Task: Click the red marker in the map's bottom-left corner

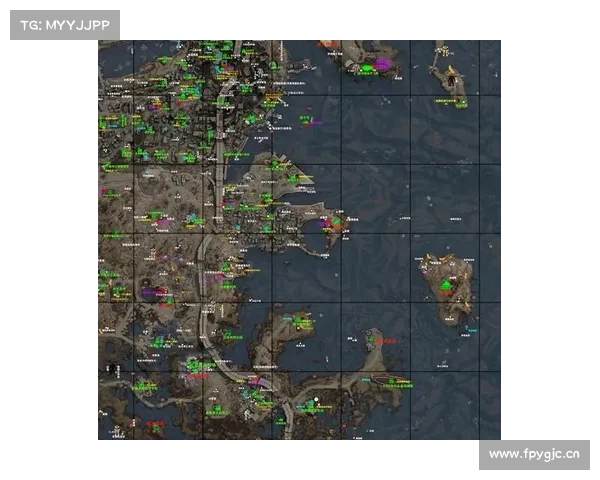Action: pos(156,424)
